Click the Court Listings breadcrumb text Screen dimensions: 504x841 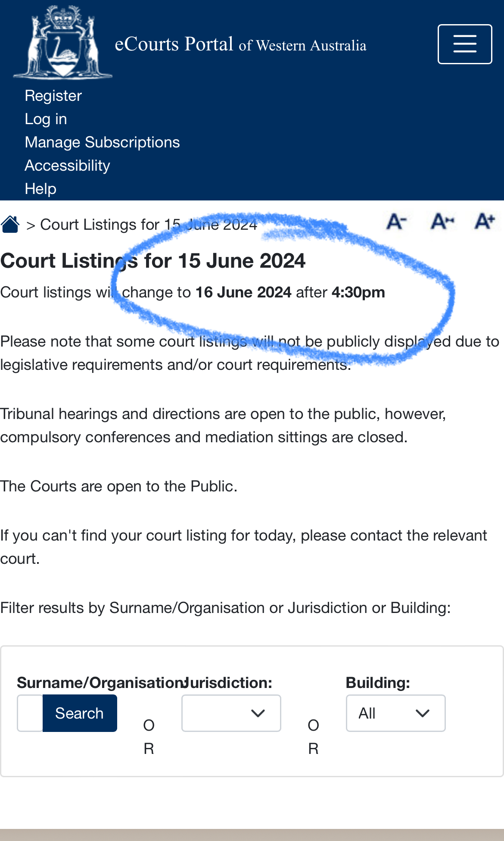pyautogui.click(x=149, y=225)
